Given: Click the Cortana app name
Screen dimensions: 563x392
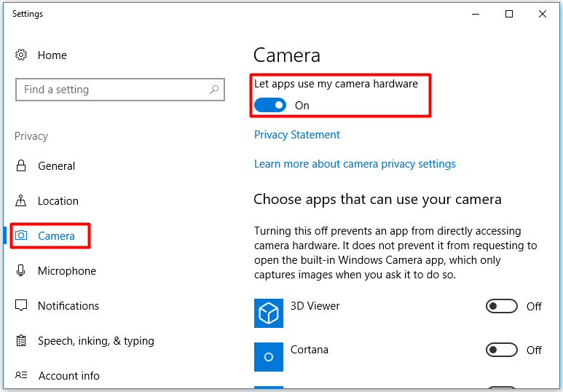Looking at the screenshot, I should click(x=309, y=350).
